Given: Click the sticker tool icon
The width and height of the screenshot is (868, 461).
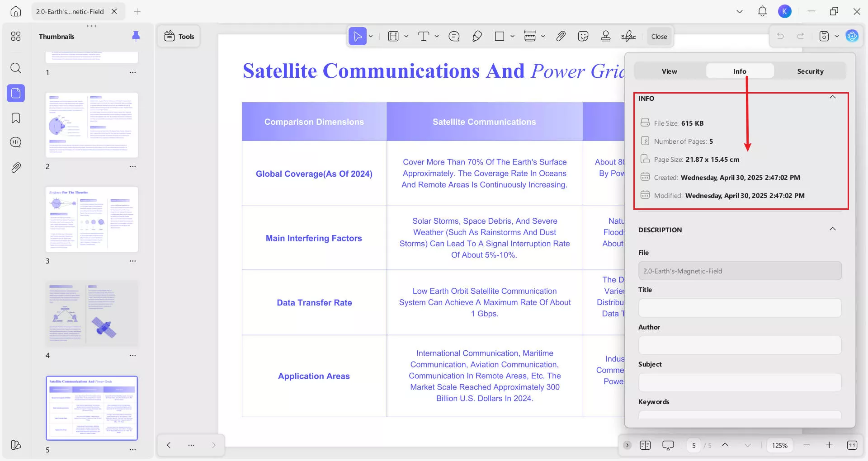Looking at the screenshot, I should pos(583,37).
